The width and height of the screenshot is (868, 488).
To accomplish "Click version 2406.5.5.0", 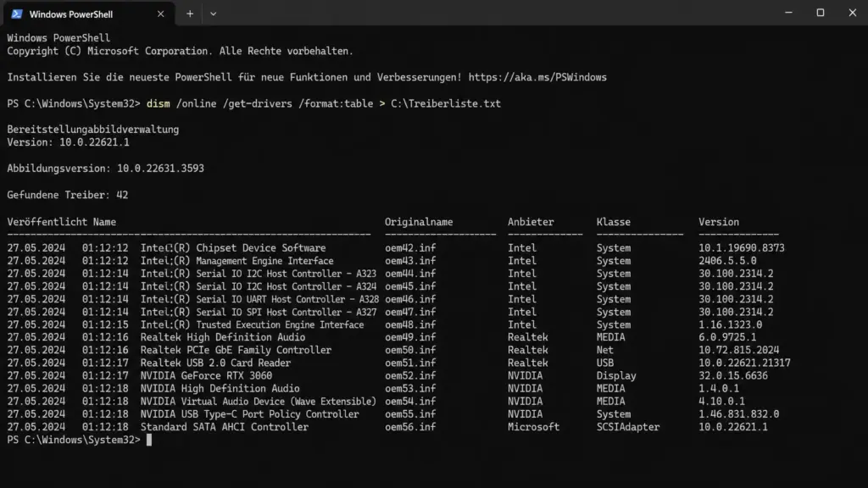I will [726, 261].
